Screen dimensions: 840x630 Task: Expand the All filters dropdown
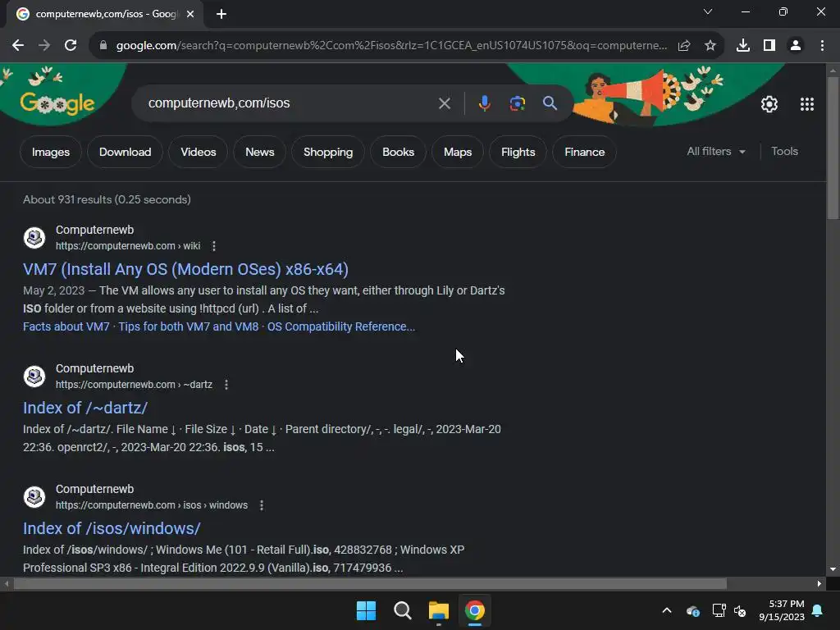click(x=716, y=152)
